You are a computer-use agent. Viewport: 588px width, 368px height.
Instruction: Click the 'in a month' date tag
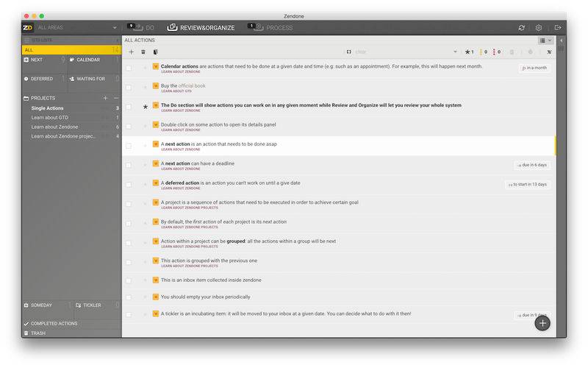[x=534, y=68]
